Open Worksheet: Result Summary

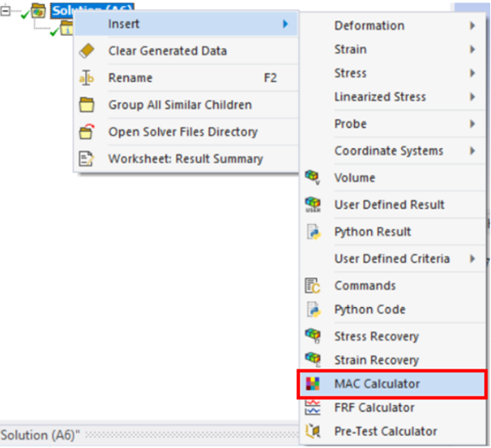[186, 159]
